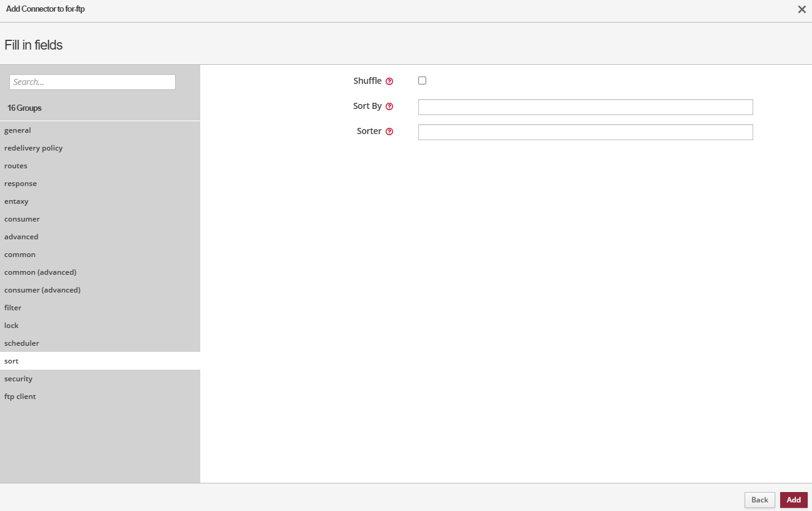The image size is (812, 511).
Task: Focus the group Search box
Action: point(92,82)
